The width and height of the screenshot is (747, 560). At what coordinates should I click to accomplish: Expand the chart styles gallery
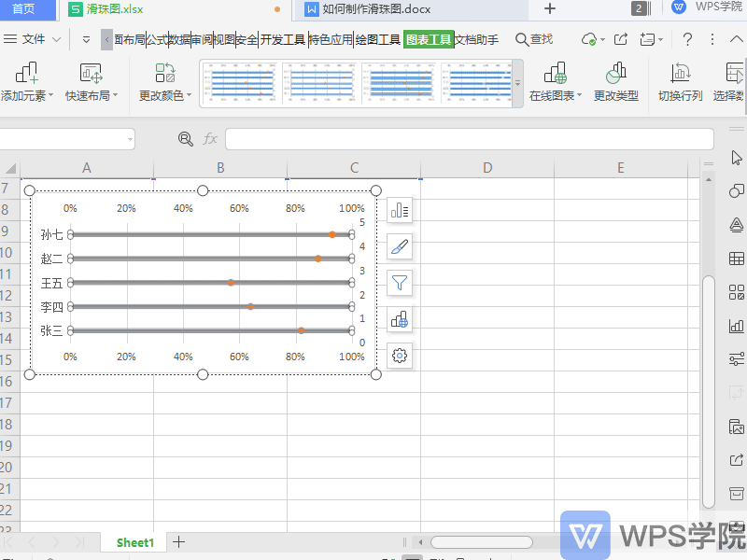(x=518, y=83)
